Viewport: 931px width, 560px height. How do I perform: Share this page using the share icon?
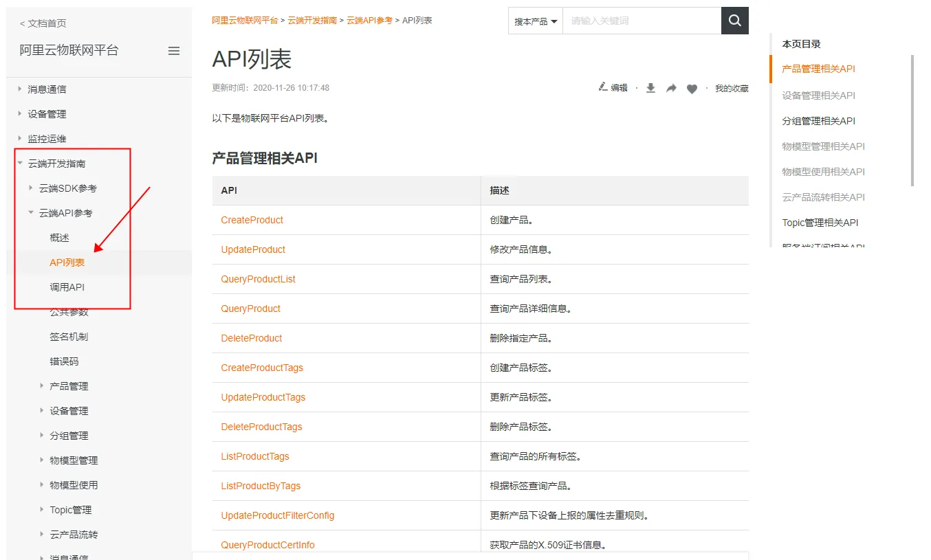(671, 88)
